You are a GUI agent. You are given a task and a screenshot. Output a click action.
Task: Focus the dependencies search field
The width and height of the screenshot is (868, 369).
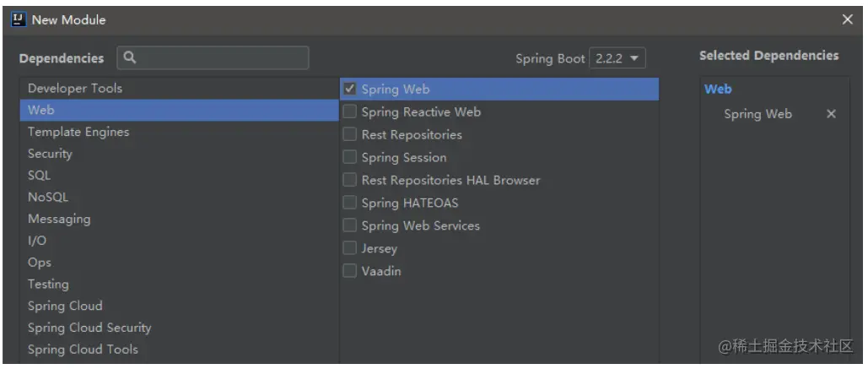213,57
